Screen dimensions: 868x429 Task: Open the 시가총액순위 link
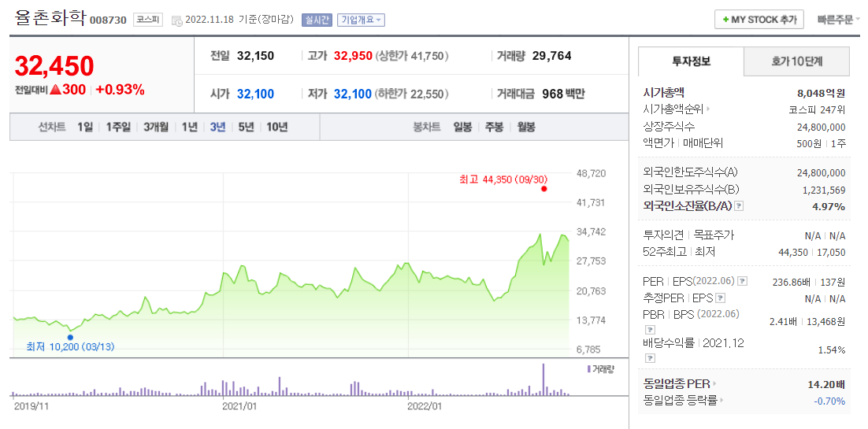pos(673,109)
